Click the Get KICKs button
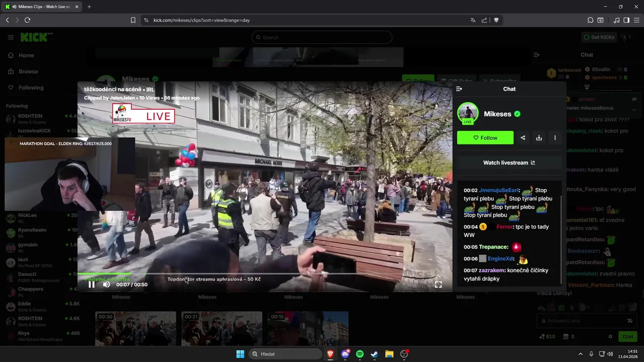Viewport: 644px width, 362px height. (x=599, y=37)
